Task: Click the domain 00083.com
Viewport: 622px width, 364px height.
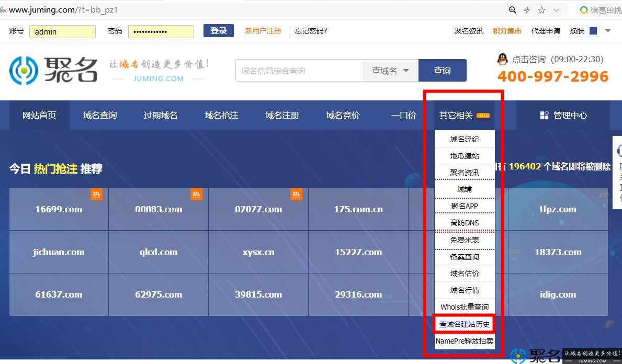Action: pyautogui.click(x=159, y=209)
